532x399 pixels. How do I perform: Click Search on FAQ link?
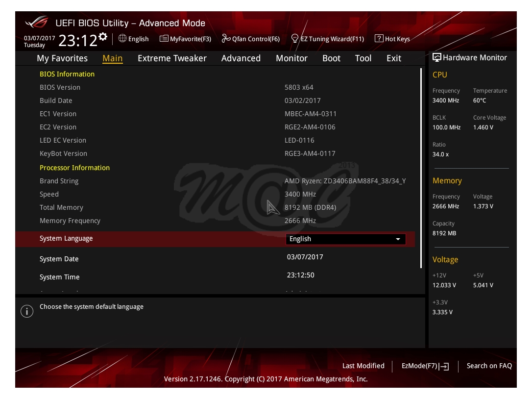pos(489,366)
